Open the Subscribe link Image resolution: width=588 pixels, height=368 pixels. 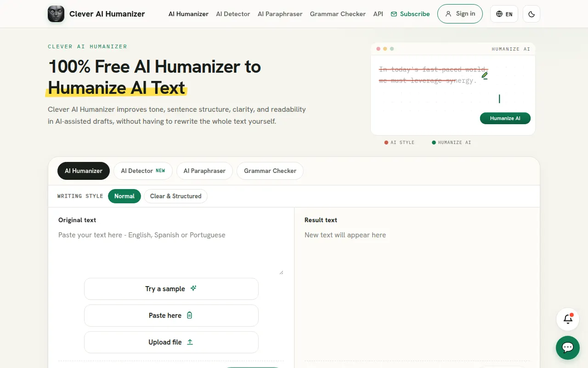[x=410, y=14]
